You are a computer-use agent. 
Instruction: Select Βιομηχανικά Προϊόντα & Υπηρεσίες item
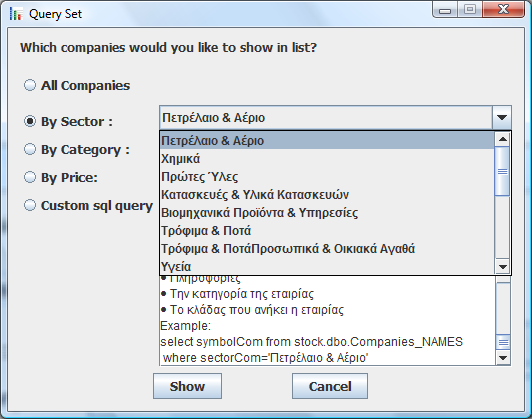coord(327,212)
